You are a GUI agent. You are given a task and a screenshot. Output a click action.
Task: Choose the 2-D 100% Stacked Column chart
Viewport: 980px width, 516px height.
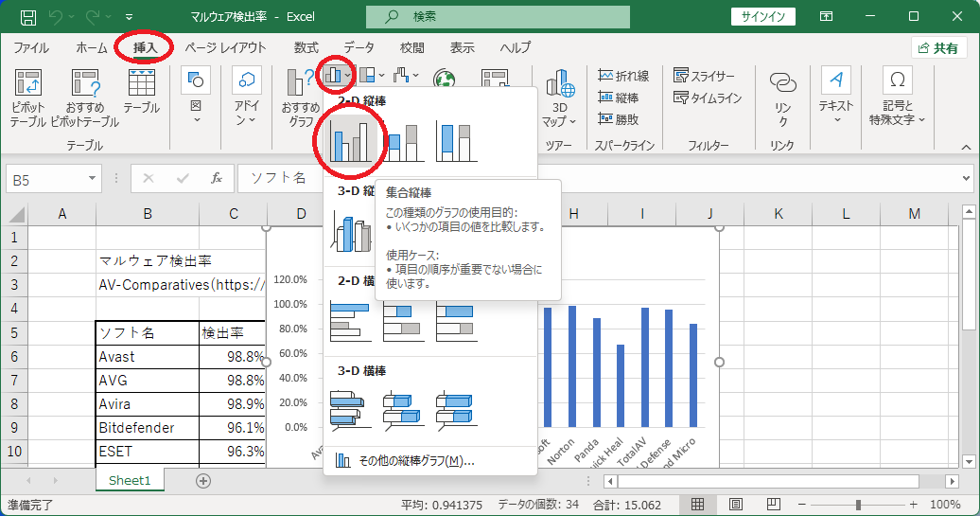click(456, 141)
